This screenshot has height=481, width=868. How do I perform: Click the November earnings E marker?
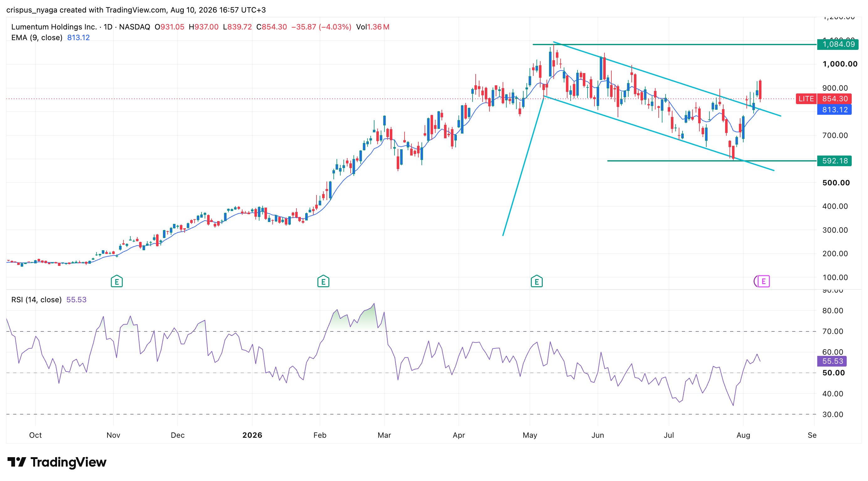click(117, 281)
